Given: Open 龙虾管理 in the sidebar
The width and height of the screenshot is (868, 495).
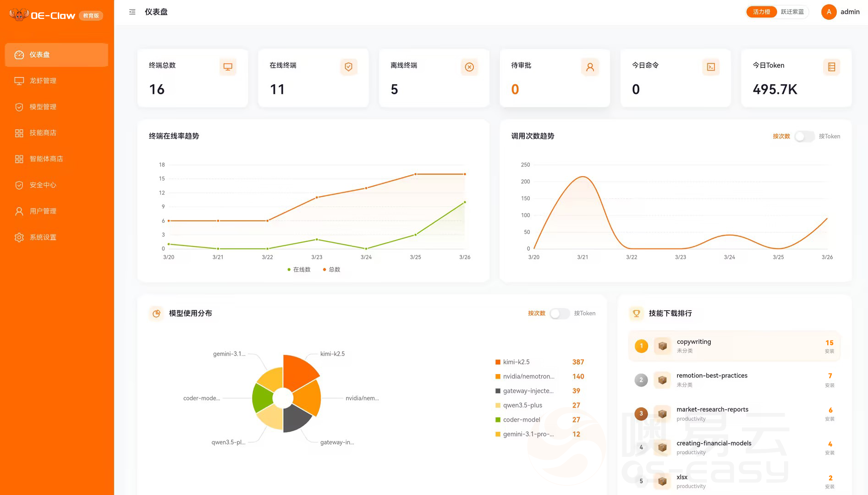Looking at the screenshot, I should coord(43,81).
